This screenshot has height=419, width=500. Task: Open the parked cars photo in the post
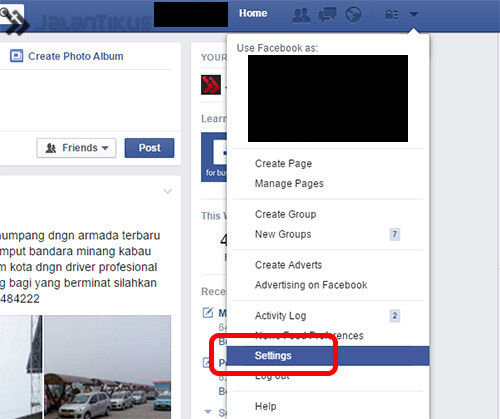(108, 367)
